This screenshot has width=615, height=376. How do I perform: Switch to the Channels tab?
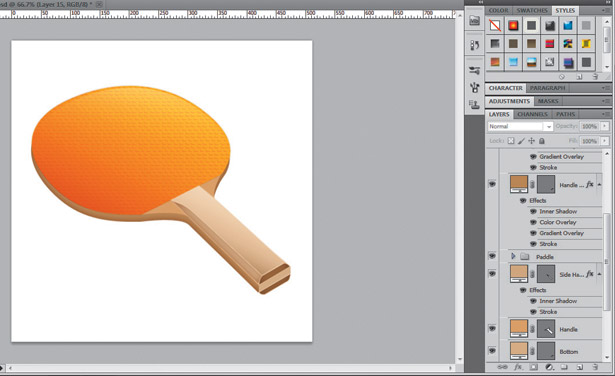click(532, 114)
